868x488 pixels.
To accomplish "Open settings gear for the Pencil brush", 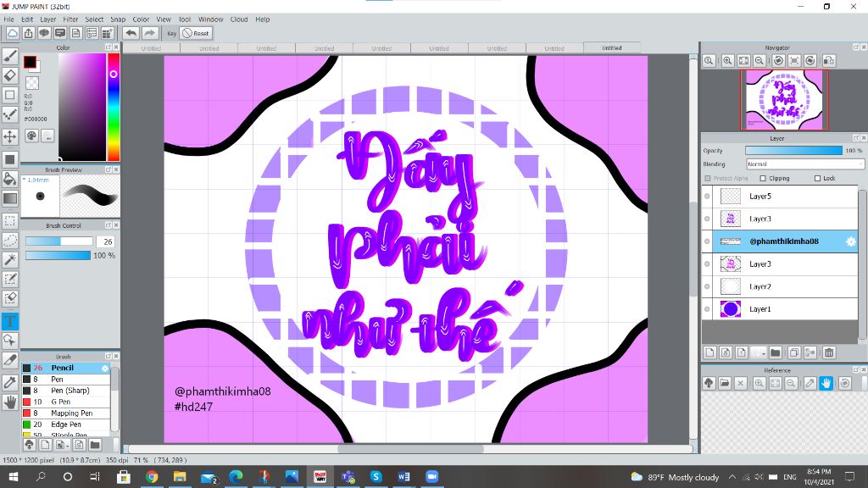I will 105,368.
